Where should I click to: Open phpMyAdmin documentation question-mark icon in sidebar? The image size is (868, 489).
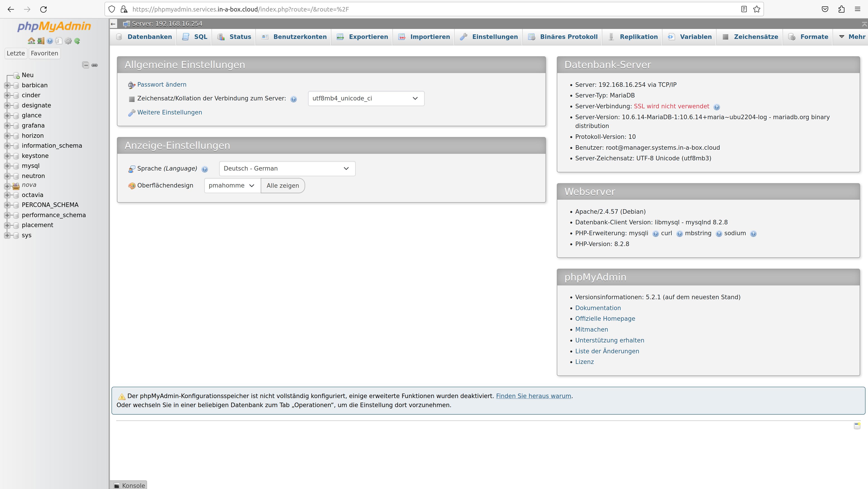50,41
